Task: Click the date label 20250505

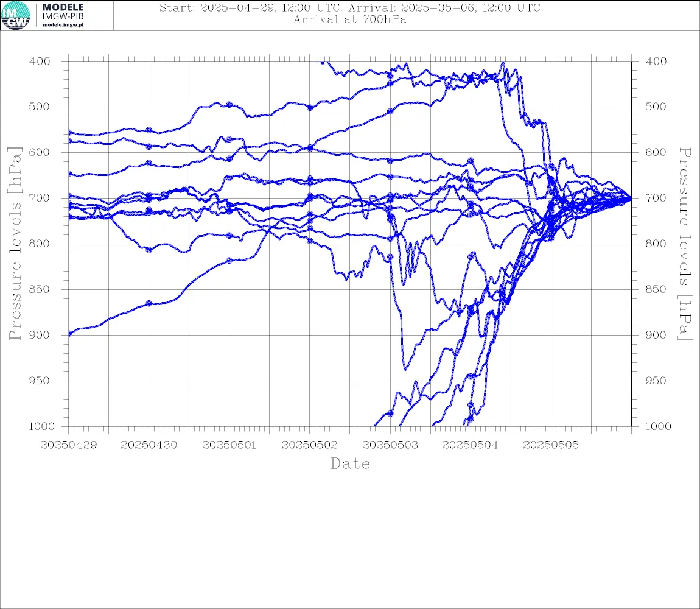Action: (551, 445)
